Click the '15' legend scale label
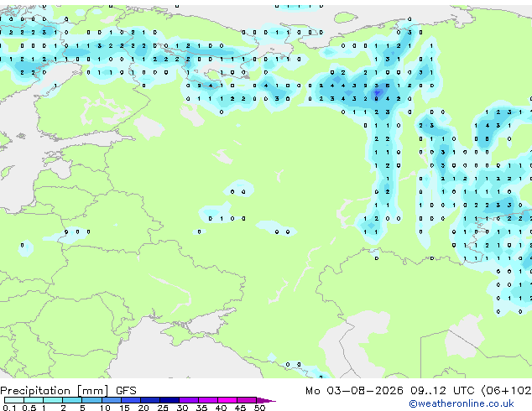Viewport: 532px width, 411px height. pyautogui.click(x=124, y=408)
